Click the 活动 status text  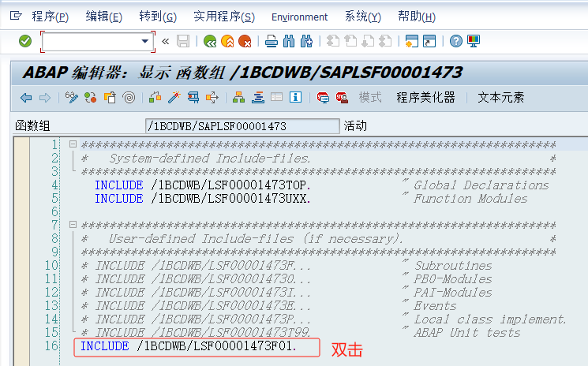pos(355,126)
